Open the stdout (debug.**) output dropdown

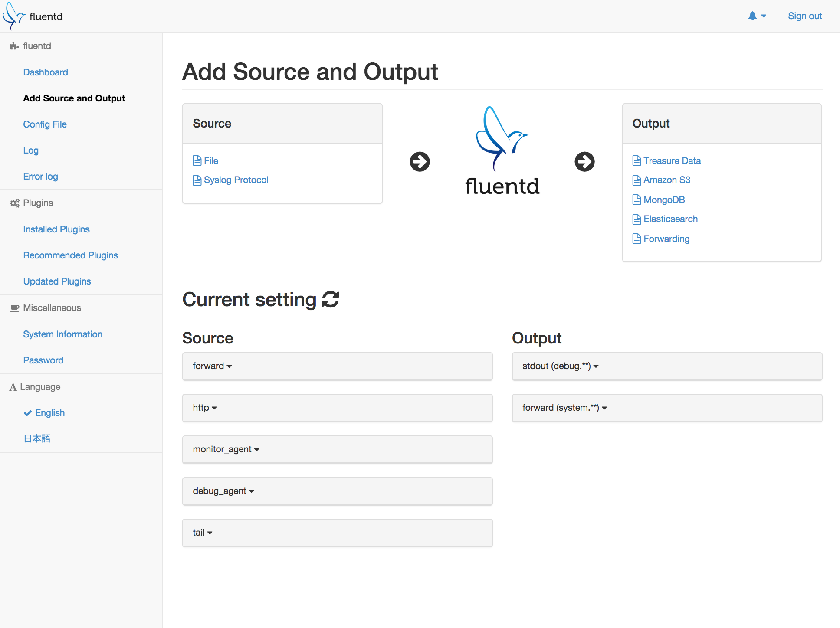560,366
